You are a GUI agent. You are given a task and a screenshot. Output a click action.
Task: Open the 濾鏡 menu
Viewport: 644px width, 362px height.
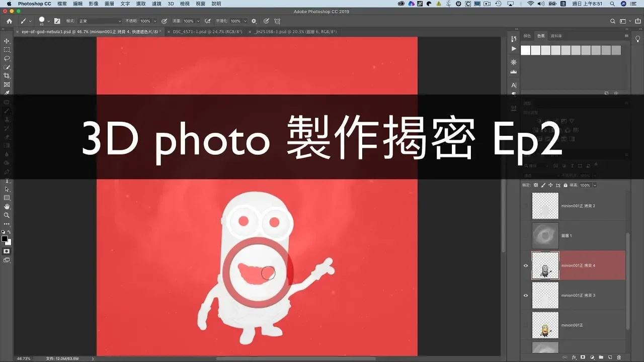pyautogui.click(x=156, y=4)
